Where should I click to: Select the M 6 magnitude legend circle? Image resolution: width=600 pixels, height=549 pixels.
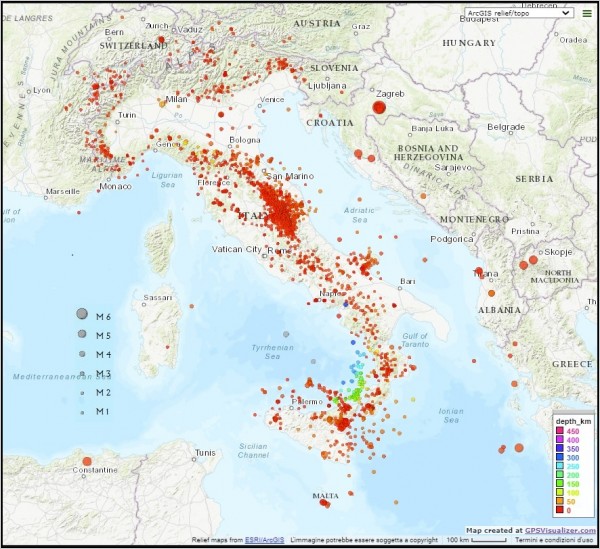(x=82, y=314)
